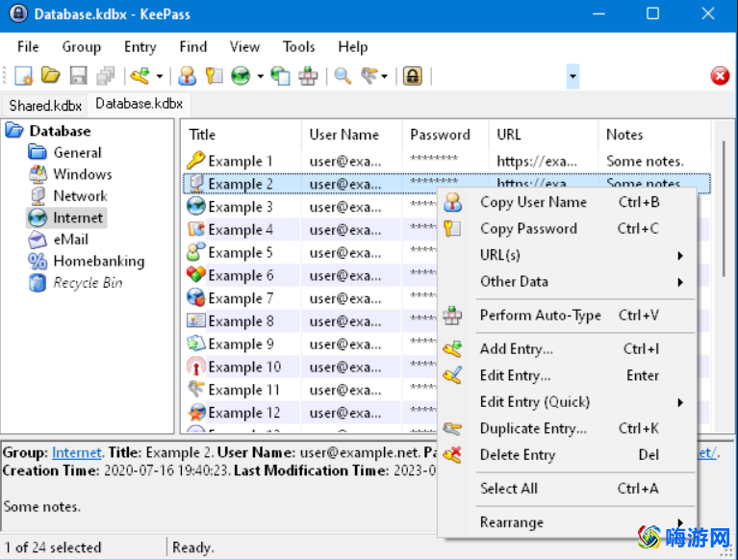
Task: Select the Windows group in the tree
Action: click(83, 174)
